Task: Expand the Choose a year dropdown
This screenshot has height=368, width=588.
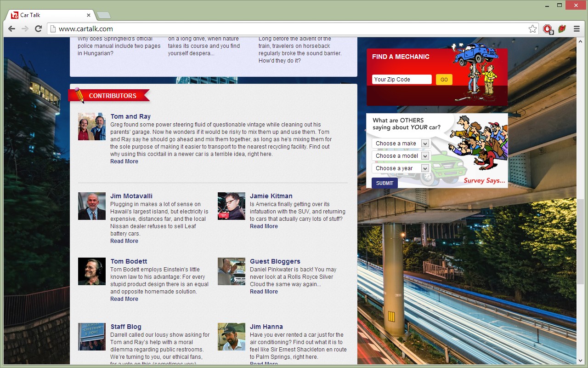Action: click(x=400, y=168)
